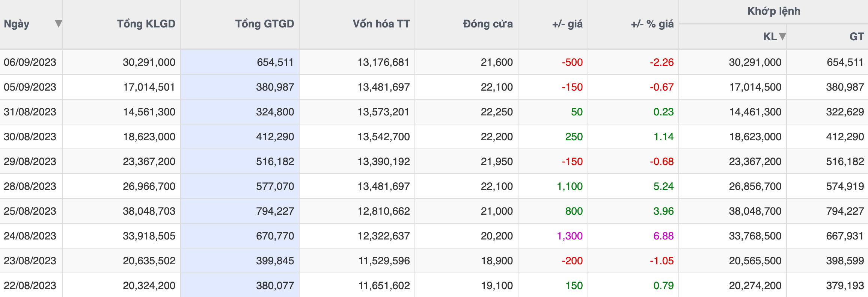Click Tổng GTGD value 399,845
This screenshot has height=297, width=868.
(275, 261)
